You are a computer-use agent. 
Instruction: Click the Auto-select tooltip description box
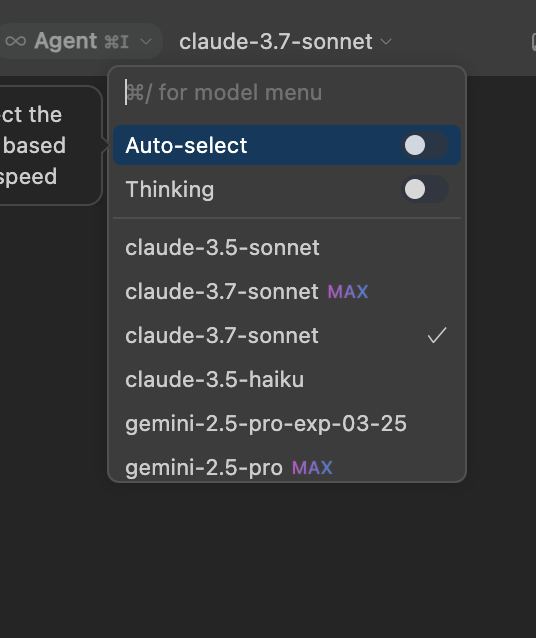[x=49, y=145]
